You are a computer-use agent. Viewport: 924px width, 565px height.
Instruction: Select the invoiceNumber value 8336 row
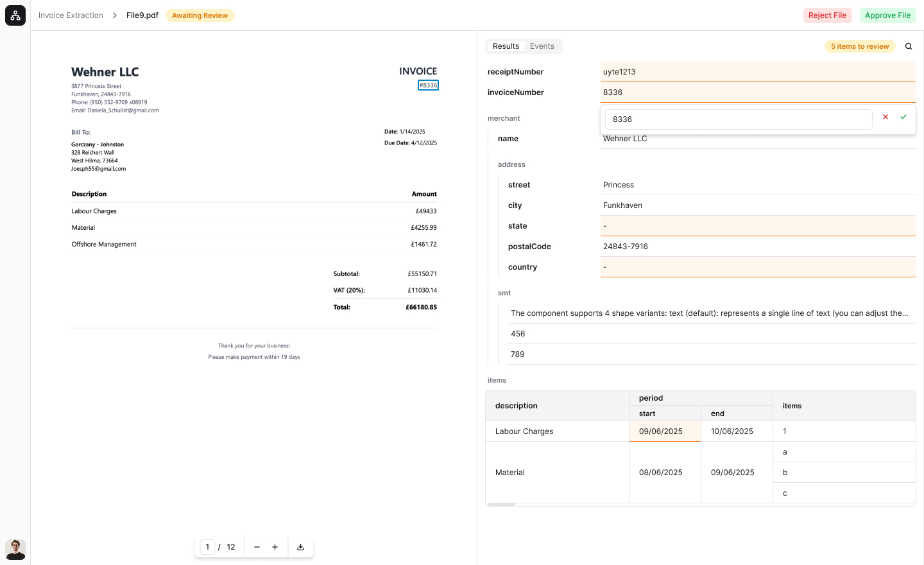[758, 92]
